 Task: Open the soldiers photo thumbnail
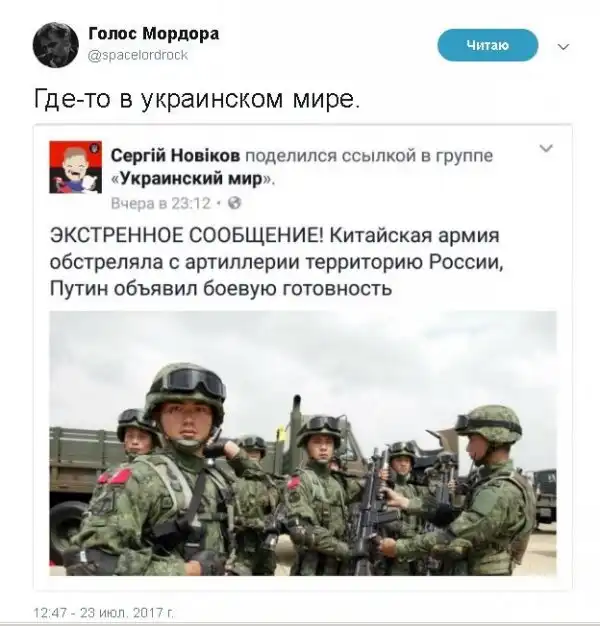point(303,443)
